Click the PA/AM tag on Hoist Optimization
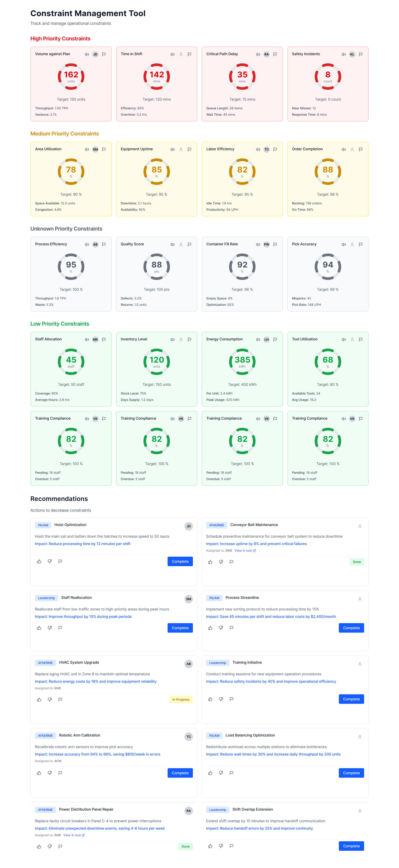 (x=43, y=525)
